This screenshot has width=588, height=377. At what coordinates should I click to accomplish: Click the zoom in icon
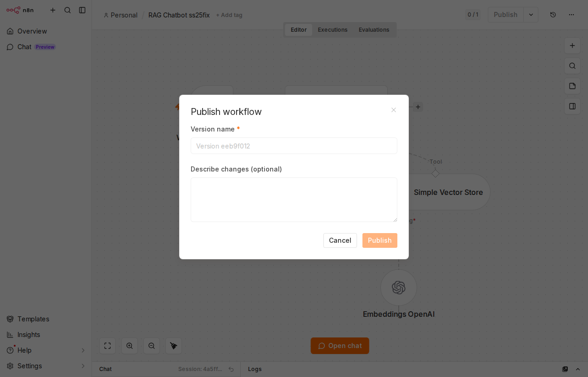[130, 346]
